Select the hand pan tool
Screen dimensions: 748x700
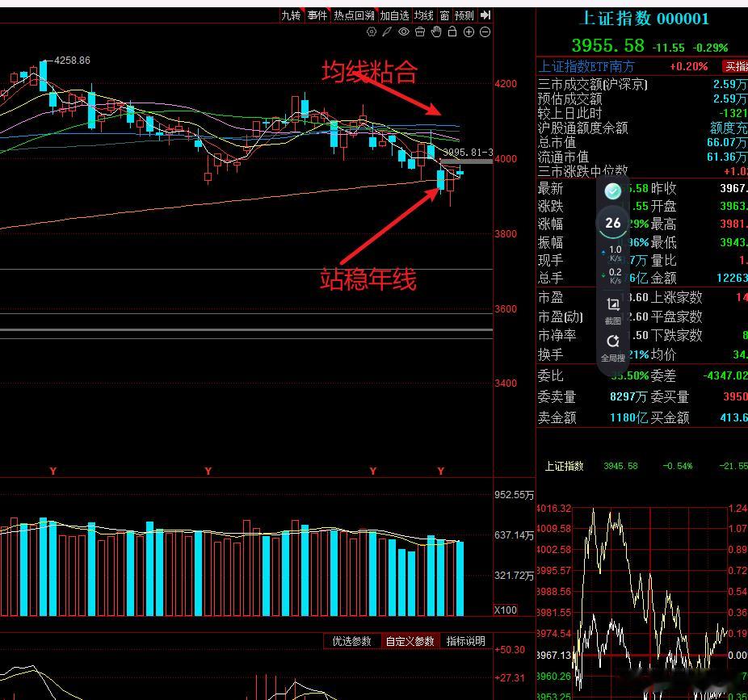(436, 32)
